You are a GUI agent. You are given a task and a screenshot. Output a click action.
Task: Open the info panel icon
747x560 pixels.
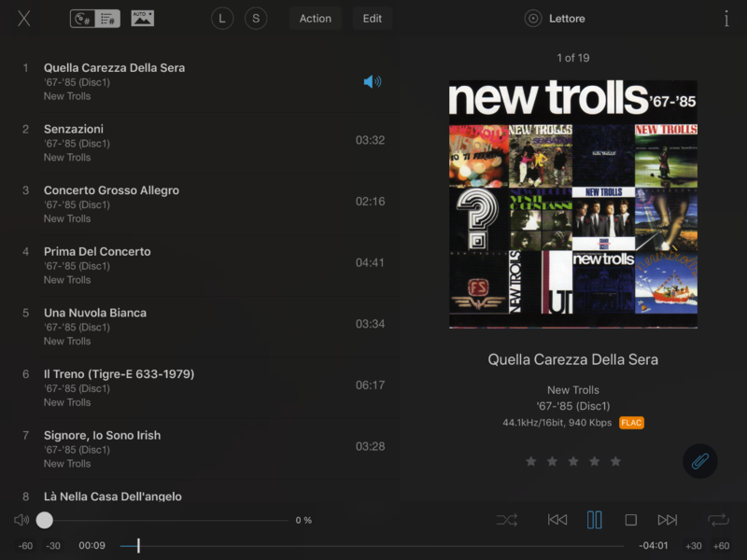point(726,19)
